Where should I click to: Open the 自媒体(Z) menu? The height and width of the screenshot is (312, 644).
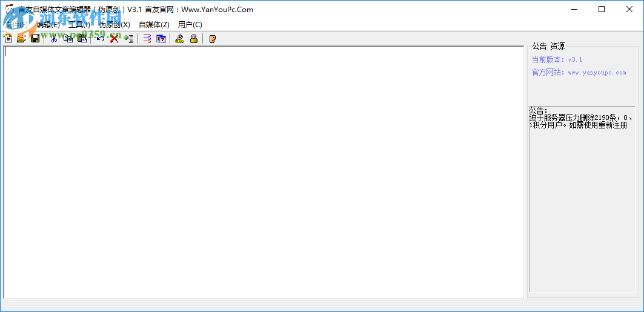(x=154, y=24)
